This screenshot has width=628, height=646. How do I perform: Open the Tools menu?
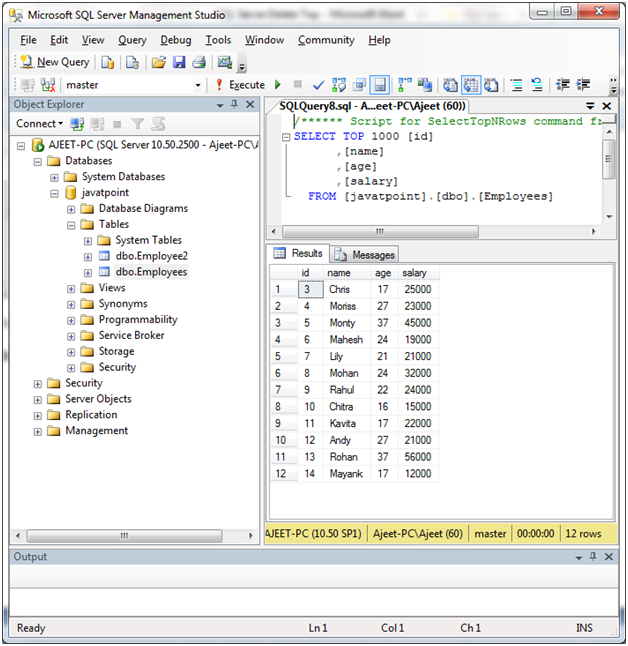click(218, 40)
